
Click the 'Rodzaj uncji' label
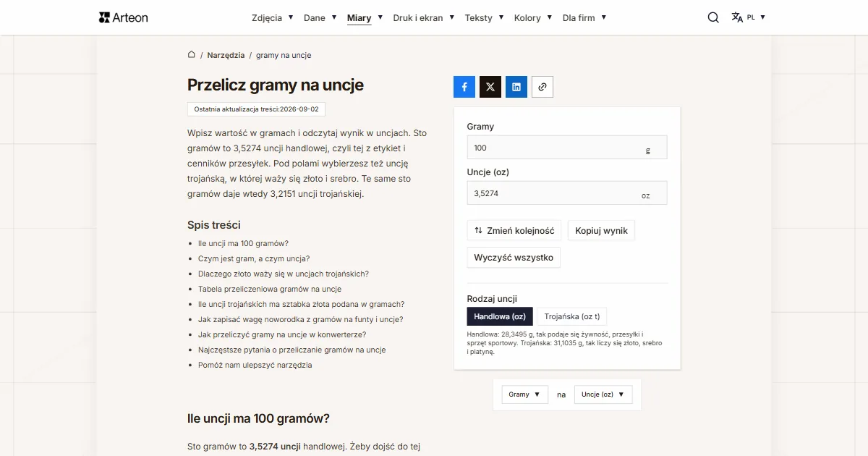[492, 298]
